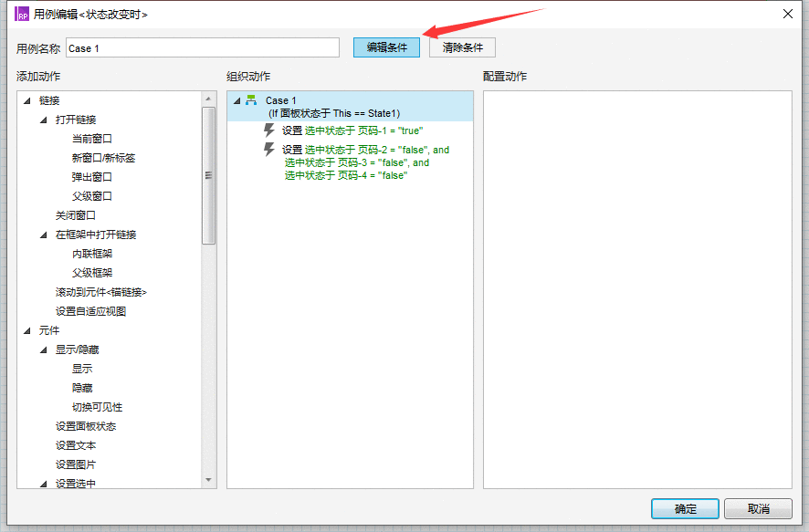
Task: Select 隐藏 action
Action: click(x=82, y=388)
